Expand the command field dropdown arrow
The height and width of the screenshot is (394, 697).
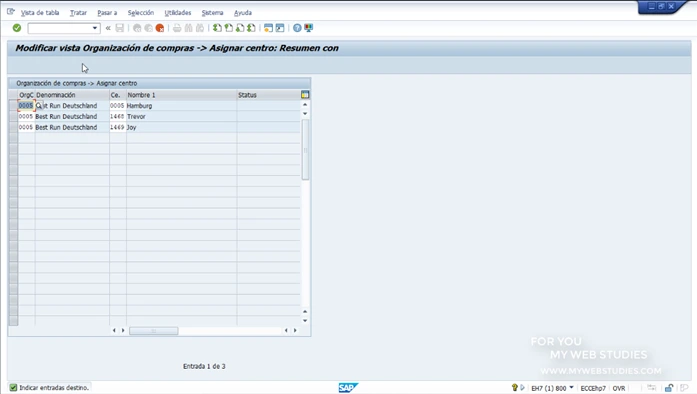(95, 28)
